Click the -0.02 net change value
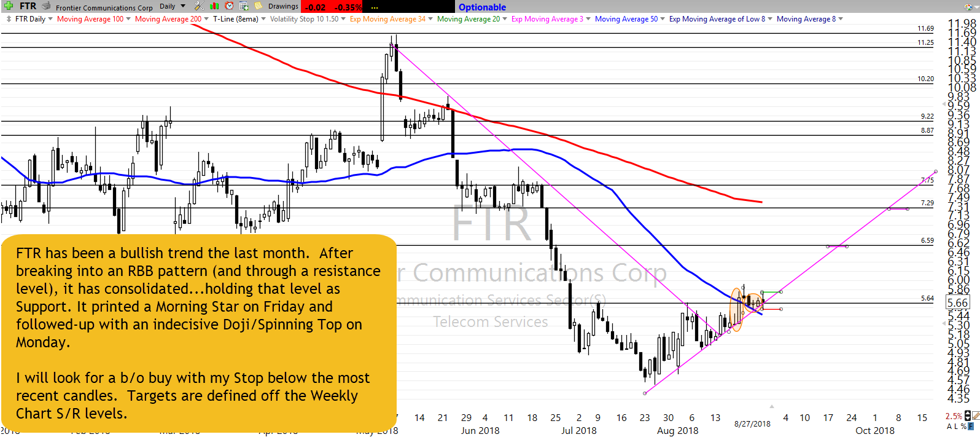 click(316, 7)
